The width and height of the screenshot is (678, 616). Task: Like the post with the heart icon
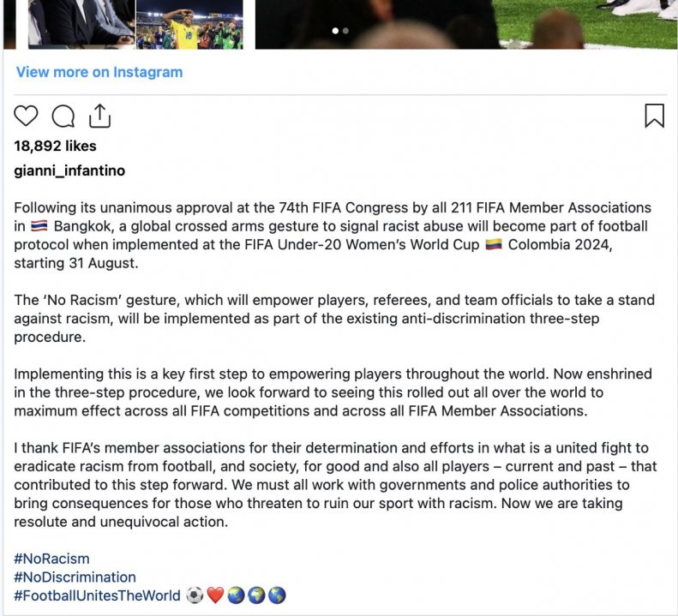[27, 116]
